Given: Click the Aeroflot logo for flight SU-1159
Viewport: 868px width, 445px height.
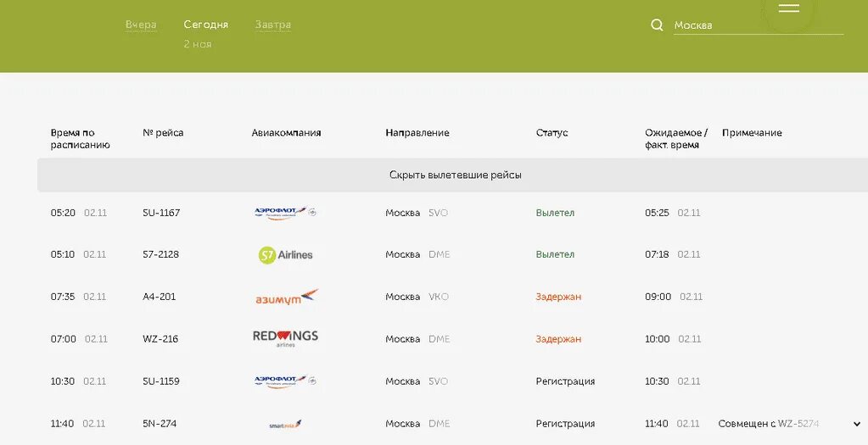Looking at the screenshot, I should (x=285, y=381).
